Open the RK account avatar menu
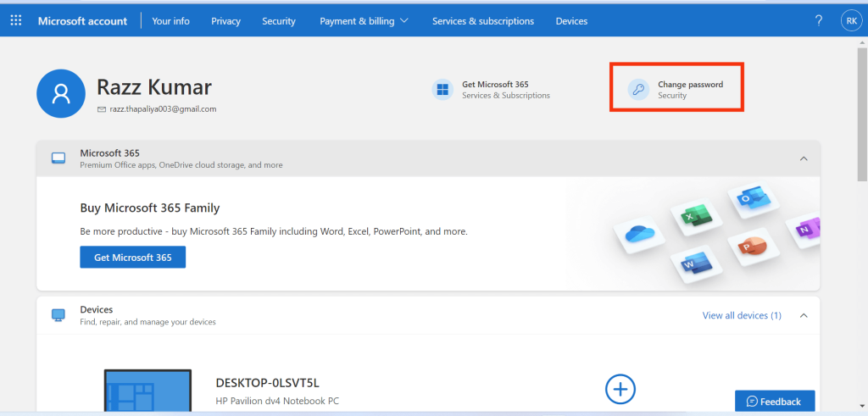Image resolution: width=868 pixels, height=416 pixels. click(x=851, y=21)
